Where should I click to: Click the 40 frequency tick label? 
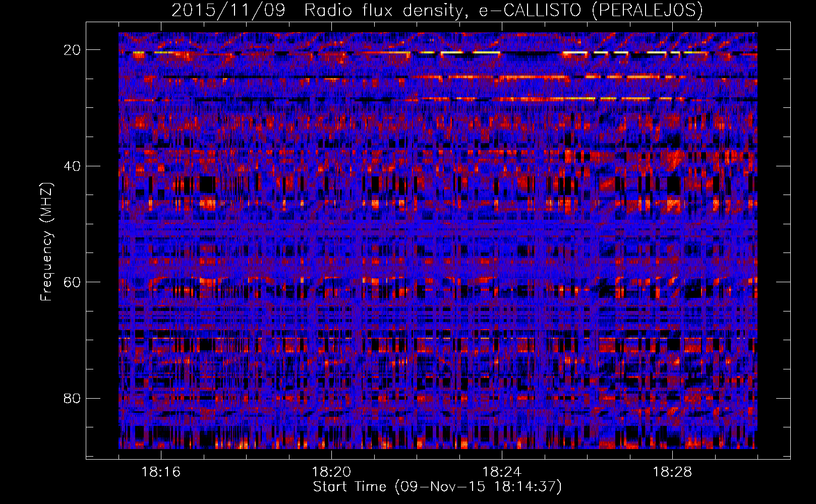tap(72, 166)
